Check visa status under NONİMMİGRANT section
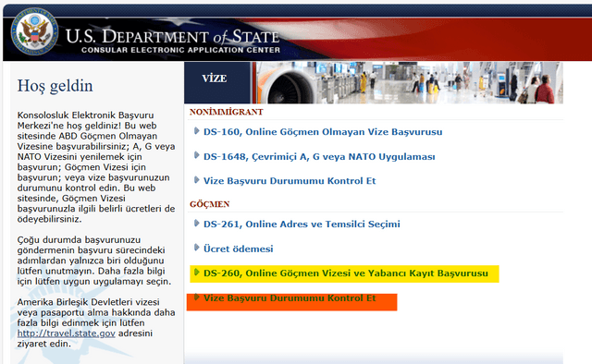This screenshot has width=592, height=364. (x=290, y=181)
